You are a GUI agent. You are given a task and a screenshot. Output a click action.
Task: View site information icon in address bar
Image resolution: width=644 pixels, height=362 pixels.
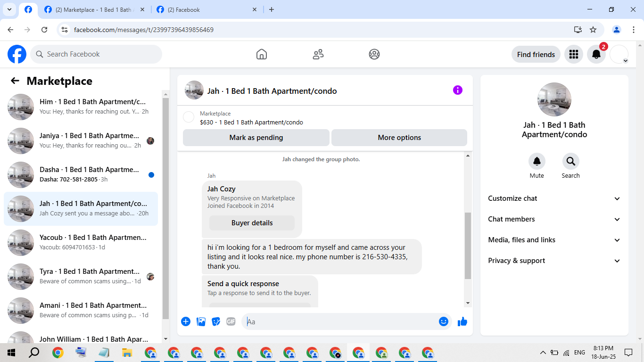tap(65, 30)
